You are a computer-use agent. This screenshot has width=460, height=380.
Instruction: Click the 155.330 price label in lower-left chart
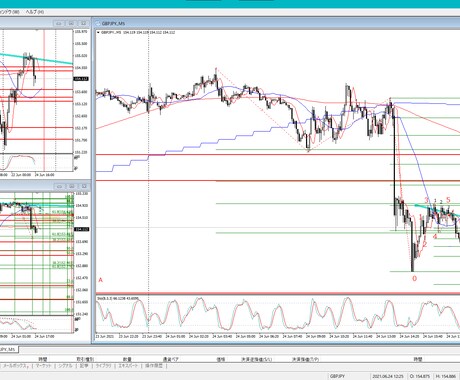click(x=81, y=194)
